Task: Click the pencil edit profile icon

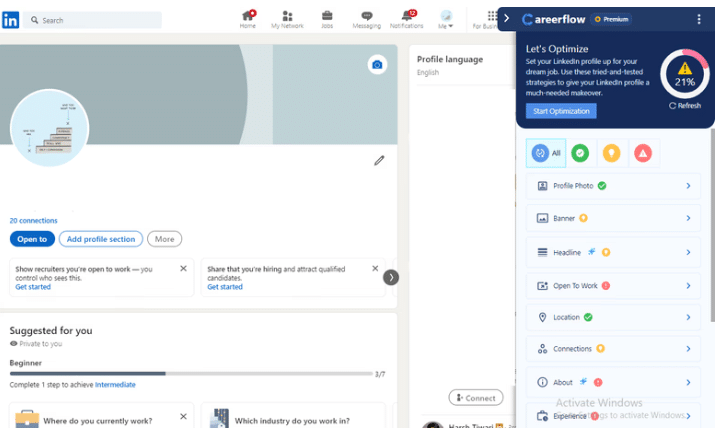Action: click(379, 160)
